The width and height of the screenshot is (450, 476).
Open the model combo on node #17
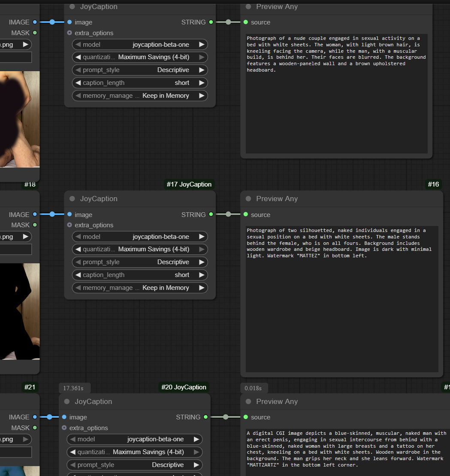[x=140, y=237]
